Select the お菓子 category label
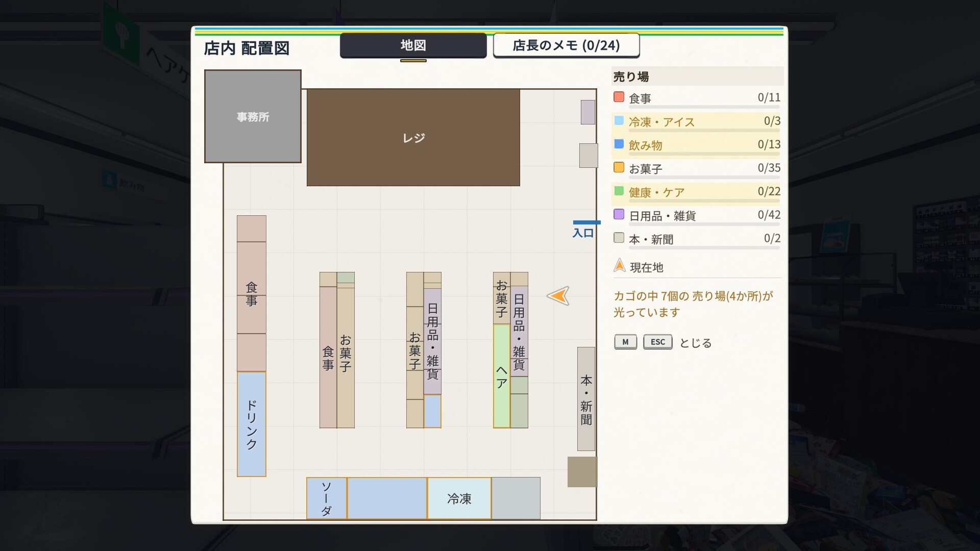Screen dimensions: 980x551 click(x=646, y=169)
